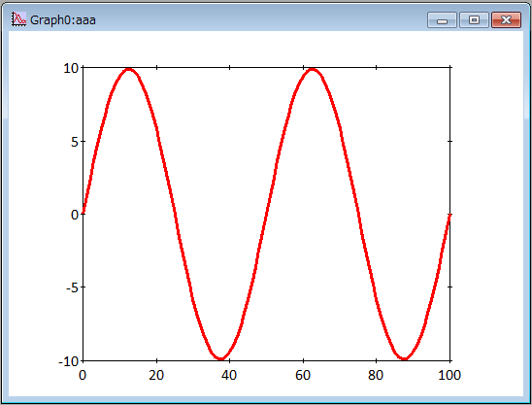Click the bottom axis label 20

pyautogui.click(x=156, y=375)
